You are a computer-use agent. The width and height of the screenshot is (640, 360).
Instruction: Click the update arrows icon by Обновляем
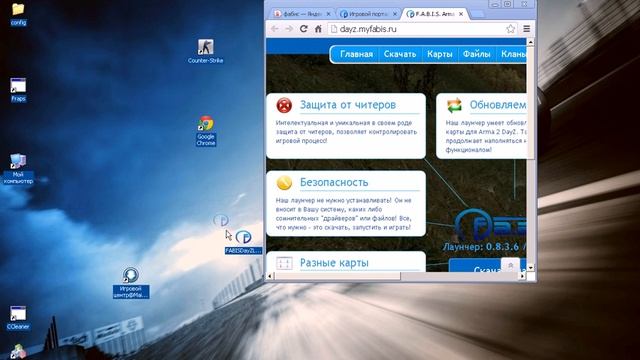(454, 105)
